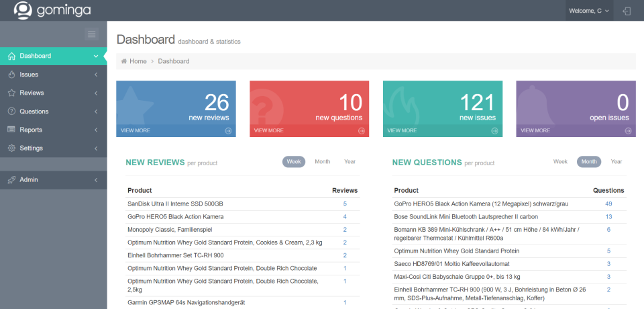Click question count 6 for Bomann Mini-Kühlschrank
The width and height of the screenshot is (644, 309).
(608, 230)
